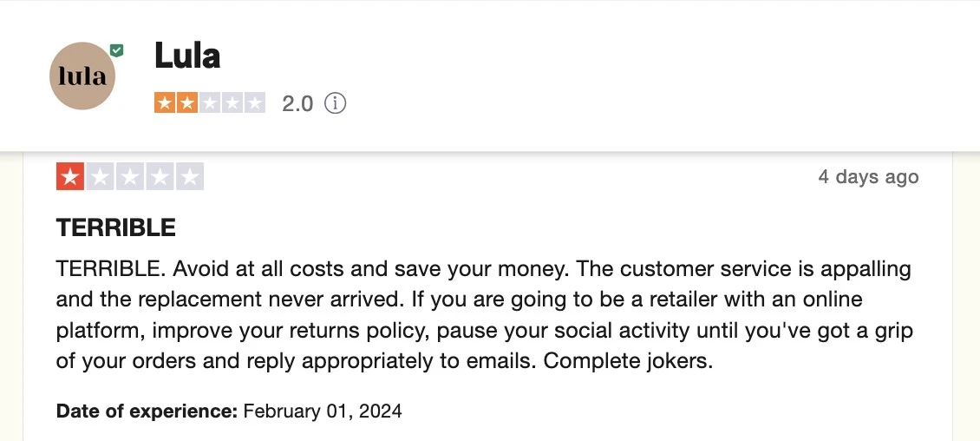Open the Lula company logo
Screen dimensions: 980x441
click(x=82, y=76)
